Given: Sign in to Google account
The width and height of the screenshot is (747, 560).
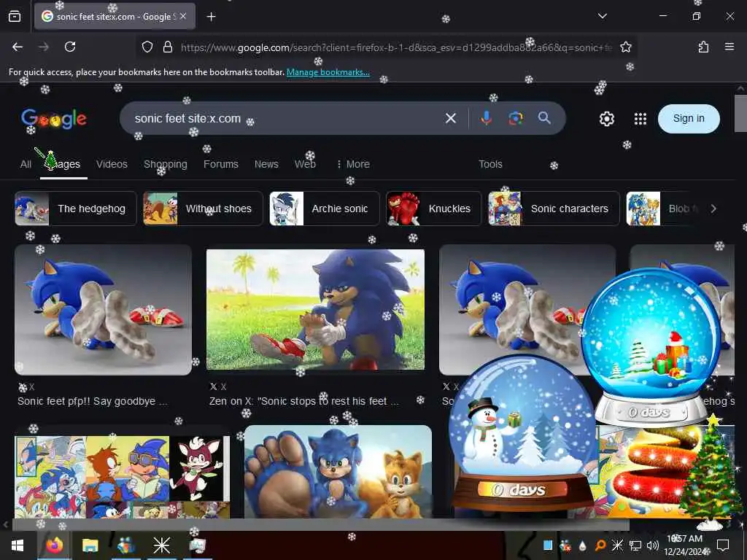Looking at the screenshot, I should [x=689, y=119].
